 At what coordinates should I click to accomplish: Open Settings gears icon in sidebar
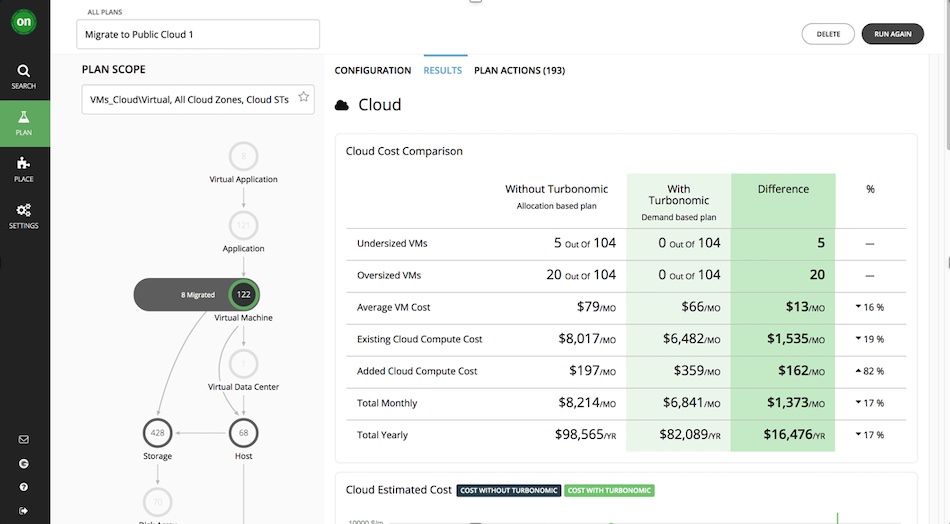coord(24,215)
